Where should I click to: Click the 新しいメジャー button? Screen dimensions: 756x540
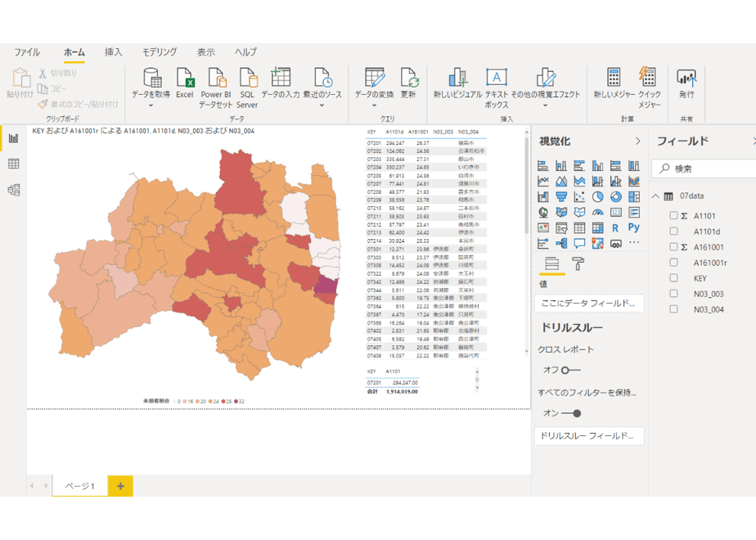pyautogui.click(x=614, y=83)
